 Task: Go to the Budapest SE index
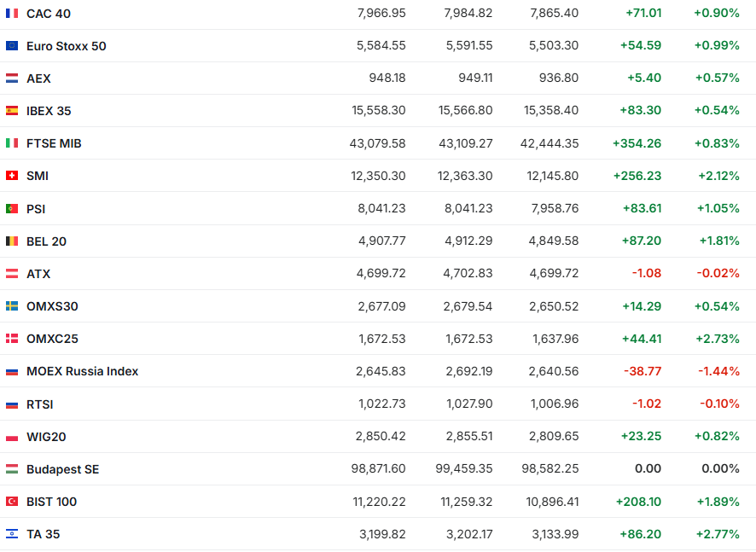click(62, 469)
